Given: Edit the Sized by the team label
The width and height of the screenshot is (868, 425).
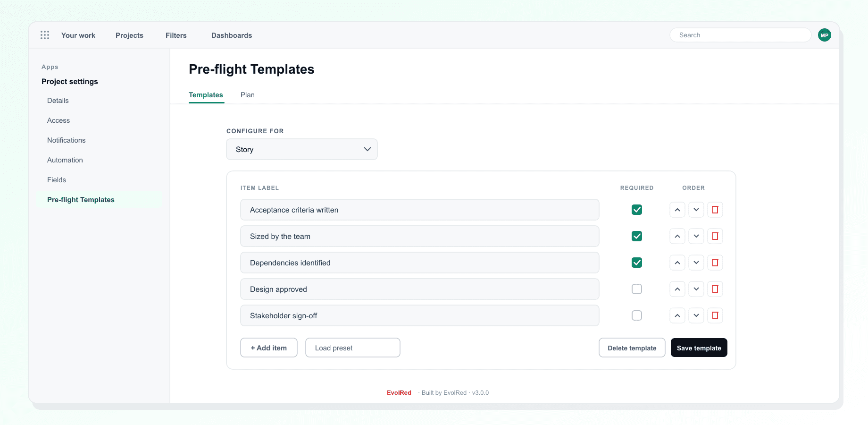Looking at the screenshot, I should pyautogui.click(x=420, y=236).
